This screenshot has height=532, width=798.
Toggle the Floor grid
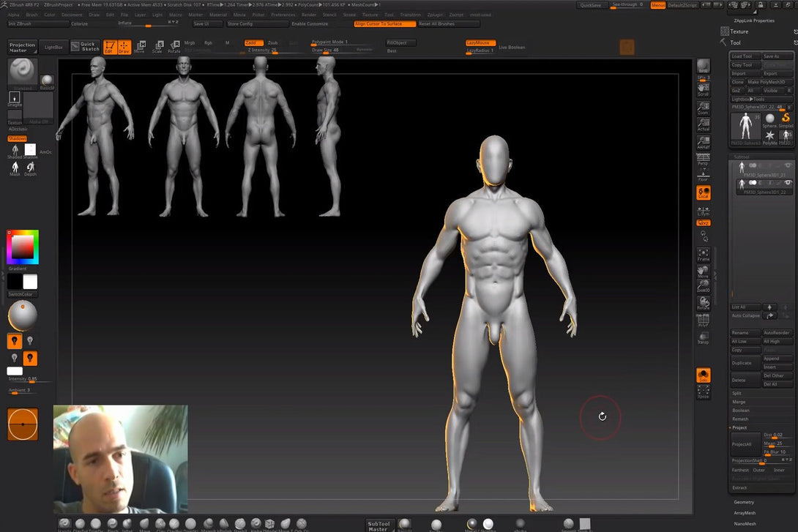pos(704,176)
